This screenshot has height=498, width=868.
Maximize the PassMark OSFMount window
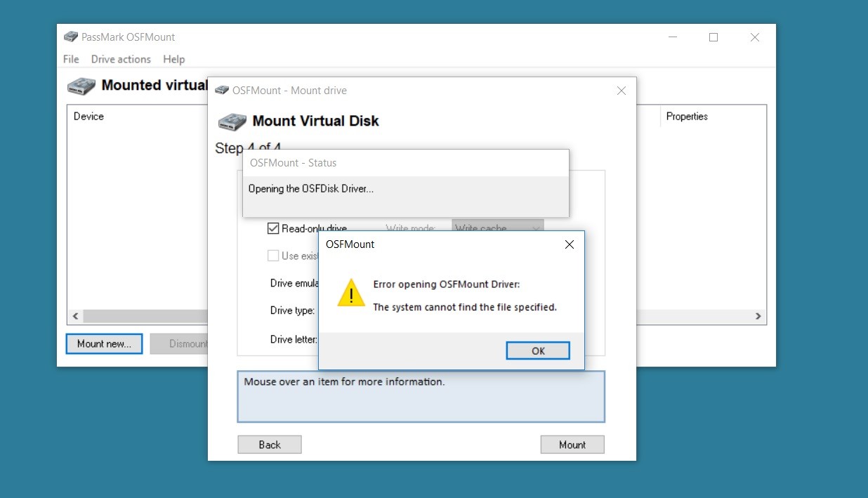point(714,37)
